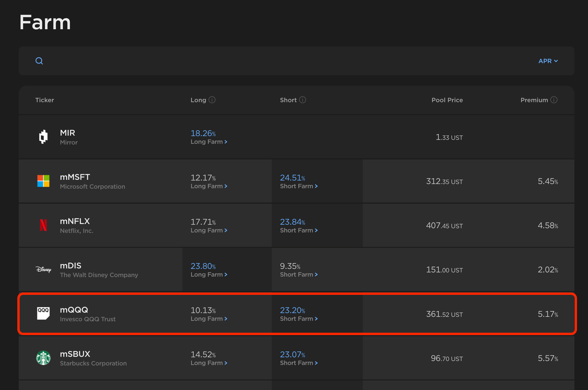Select the mMSFT ticker name

[x=75, y=177]
